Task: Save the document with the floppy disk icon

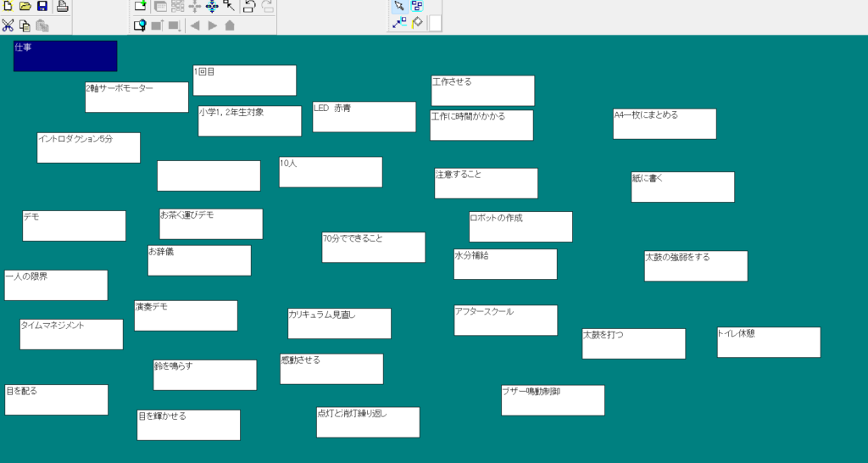Action: coord(42,7)
